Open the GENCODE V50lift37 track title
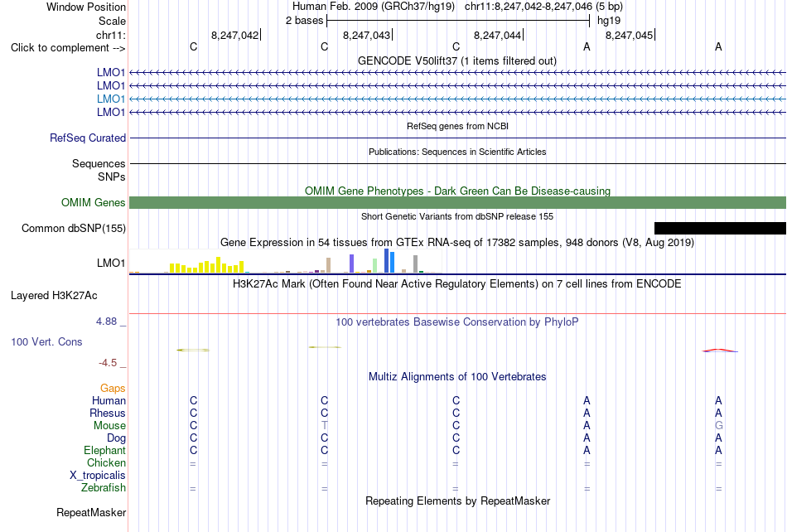 (x=456, y=60)
